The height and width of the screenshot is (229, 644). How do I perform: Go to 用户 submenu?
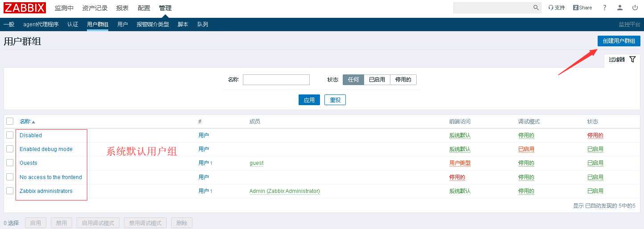click(123, 25)
